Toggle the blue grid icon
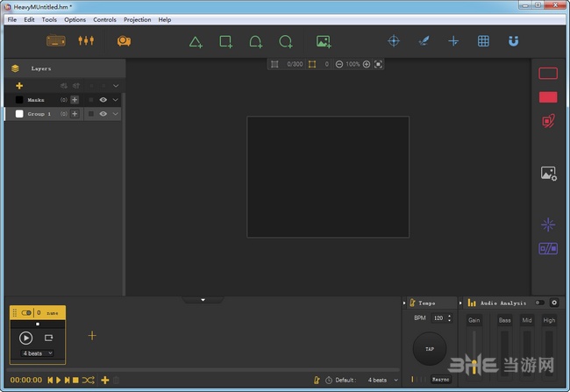This screenshot has width=570, height=392. tap(483, 40)
